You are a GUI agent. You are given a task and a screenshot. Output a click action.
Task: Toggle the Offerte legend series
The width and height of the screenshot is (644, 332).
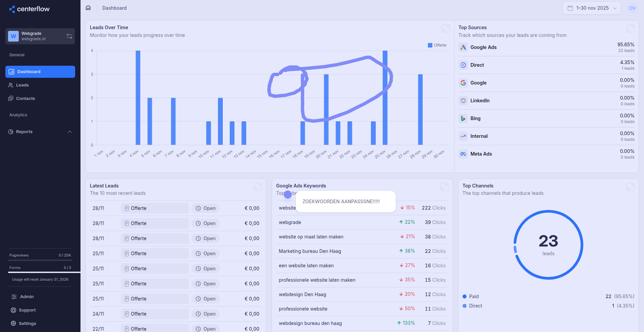coord(437,45)
